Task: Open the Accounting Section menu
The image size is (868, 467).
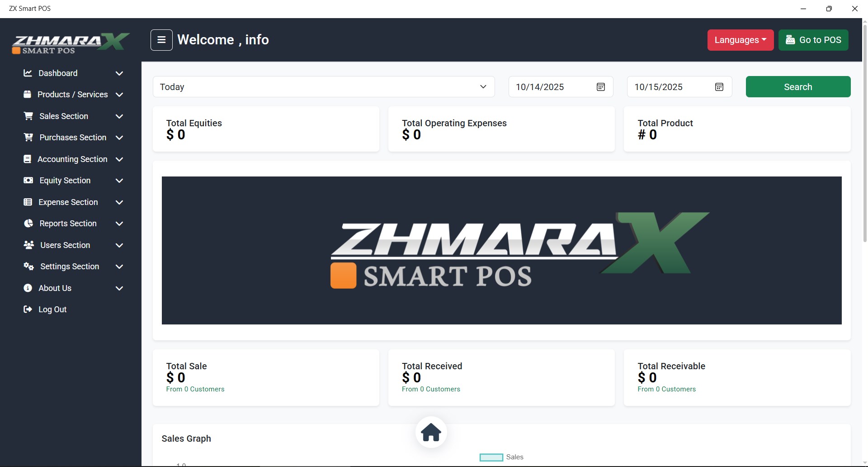Action: click(73, 159)
